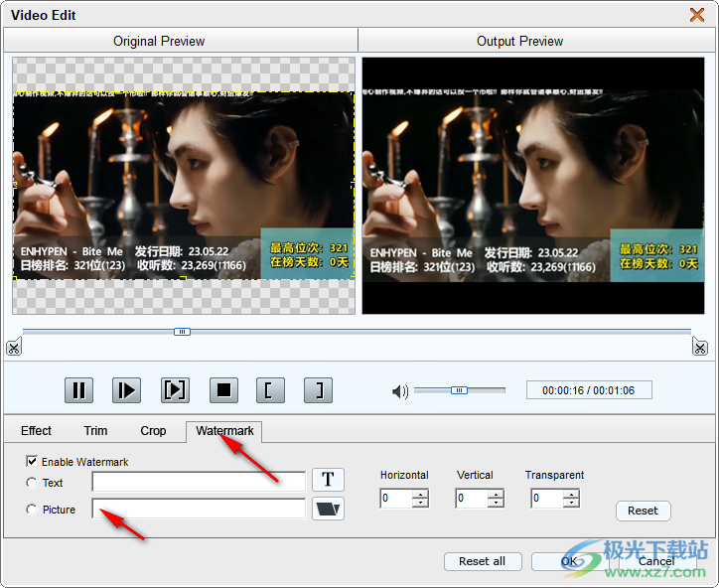Pause playback with the pause button
This screenshot has height=588, width=719.
tap(78, 390)
